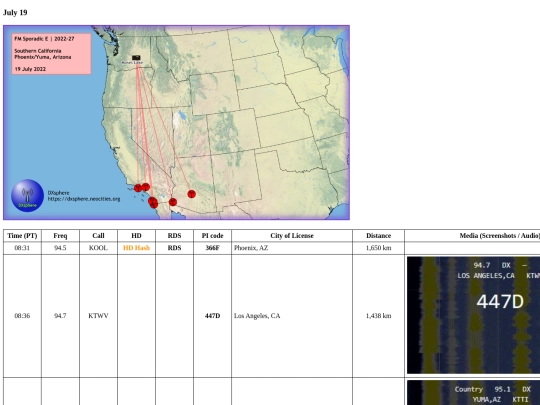Open the 95.1 KTTI Yuma screenshot thumbnail
This screenshot has width=540, height=405.
point(474,393)
